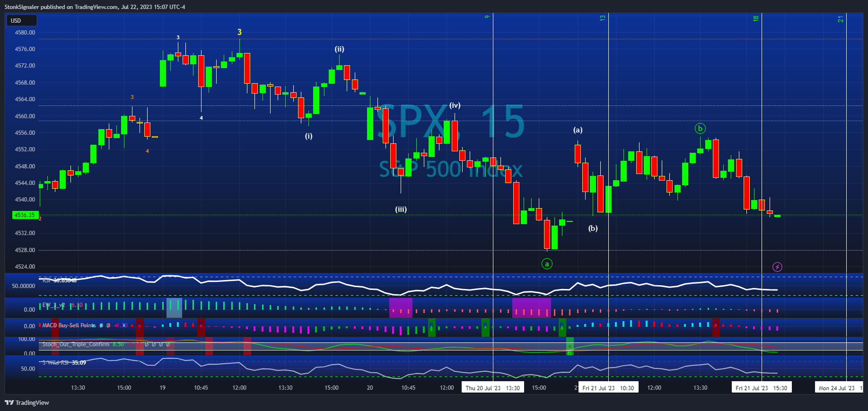Select the green '9' vertical line label
Image resolution: width=868 pixels, height=411 pixels.
coord(487,17)
